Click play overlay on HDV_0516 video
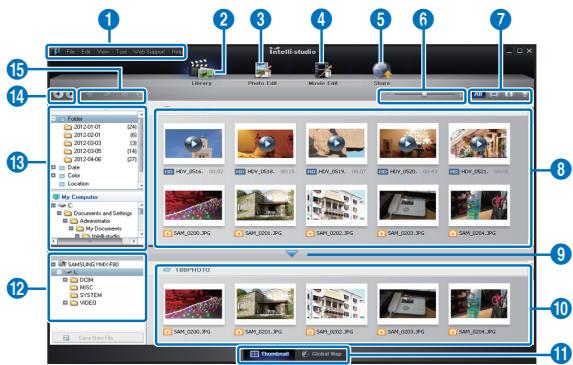The width and height of the screenshot is (573, 365). pos(193,144)
